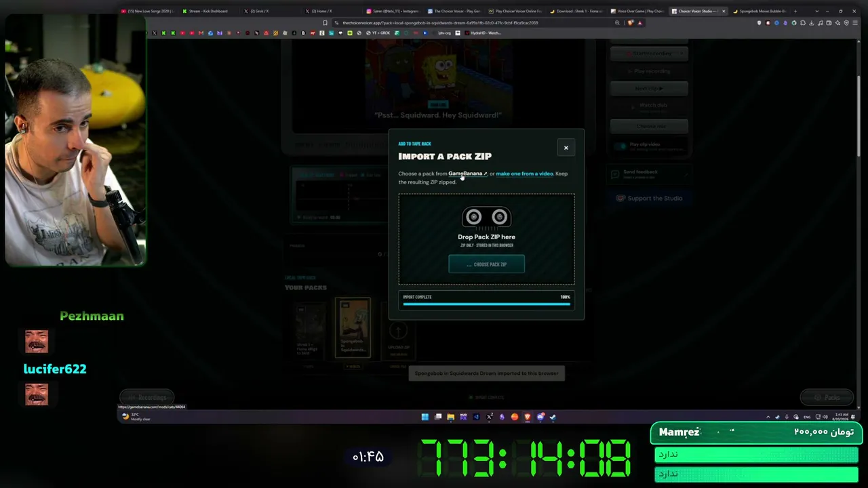The image size is (868, 488).
Task: Click the import complete progress bar
Action: (x=486, y=304)
